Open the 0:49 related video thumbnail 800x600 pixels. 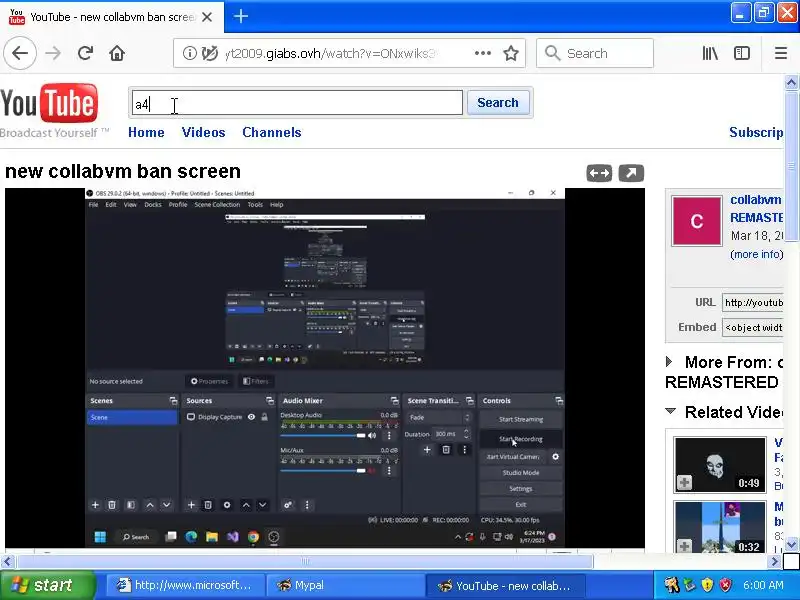click(720, 464)
